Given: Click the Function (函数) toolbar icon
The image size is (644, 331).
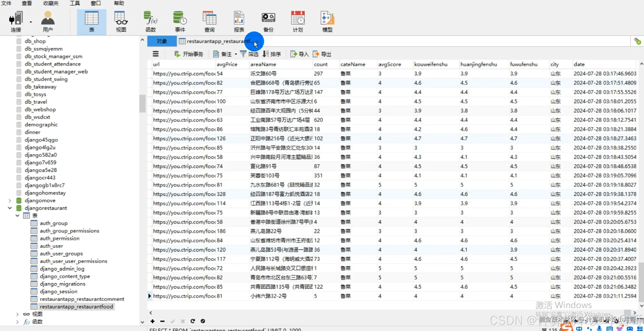Looking at the screenshot, I should point(150,21).
